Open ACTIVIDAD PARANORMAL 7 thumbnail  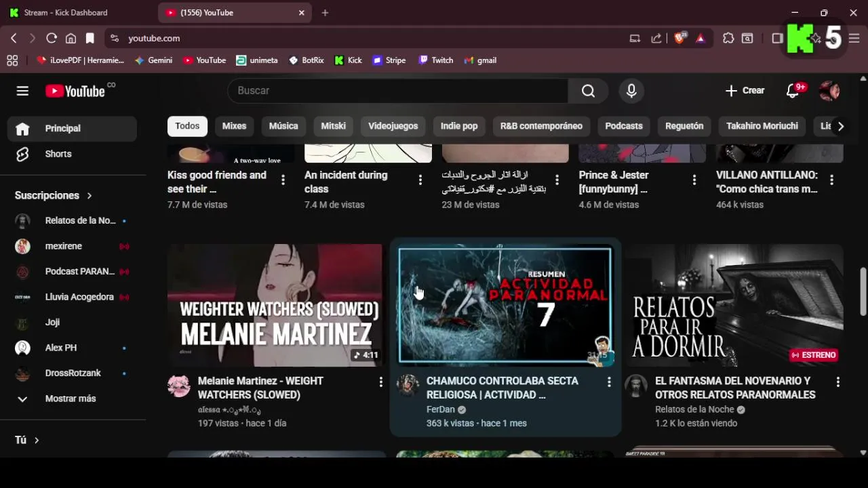tap(505, 306)
